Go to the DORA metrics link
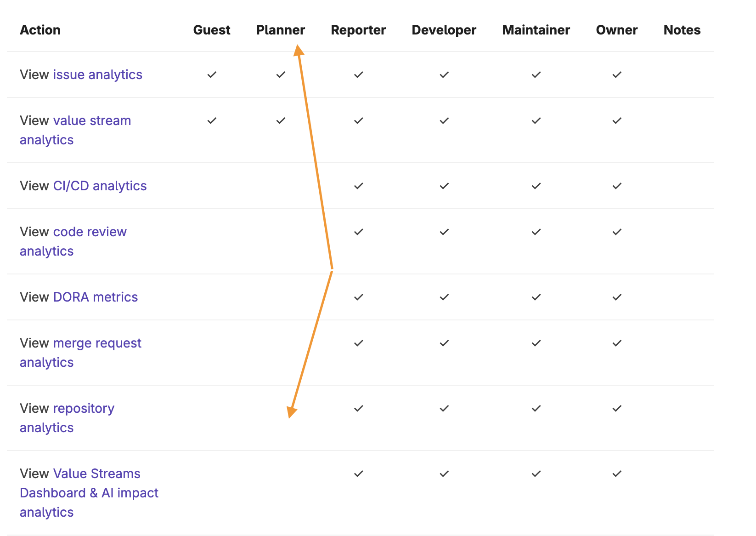The height and width of the screenshot is (536, 756). pyautogui.click(x=95, y=297)
